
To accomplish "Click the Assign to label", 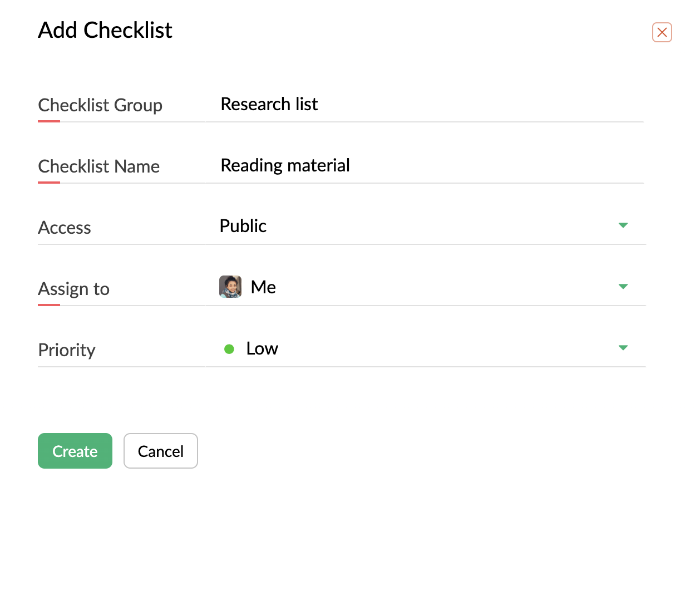I will (x=73, y=289).
